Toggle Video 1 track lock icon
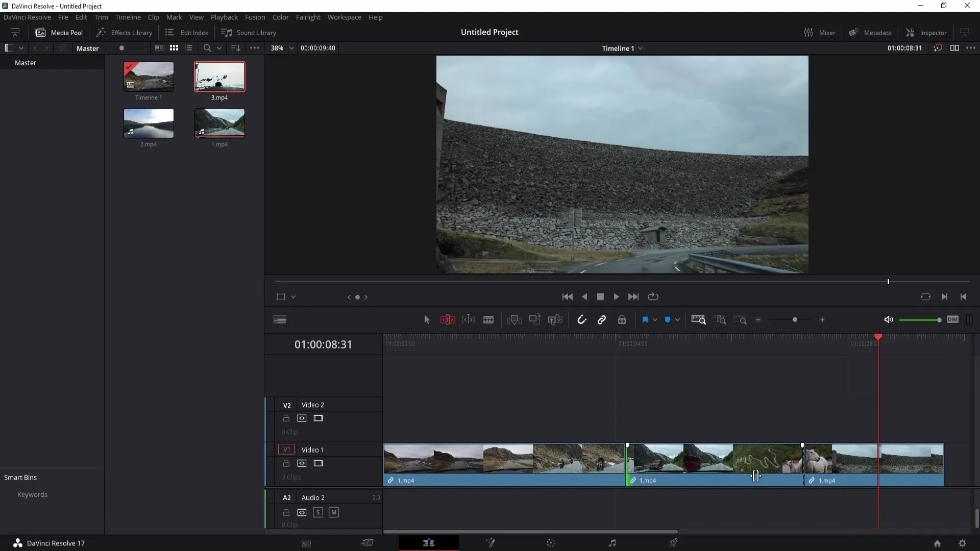The height and width of the screenshot is (551, 980). coord(285,464)
